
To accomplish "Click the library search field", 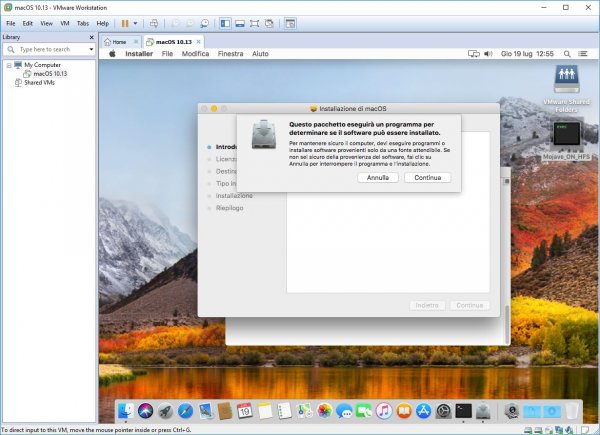I will point(49,49).
